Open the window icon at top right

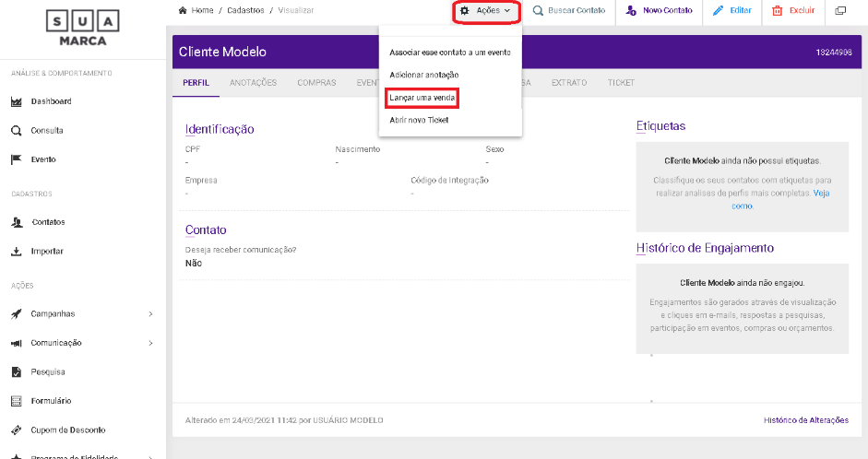point(839,11)
